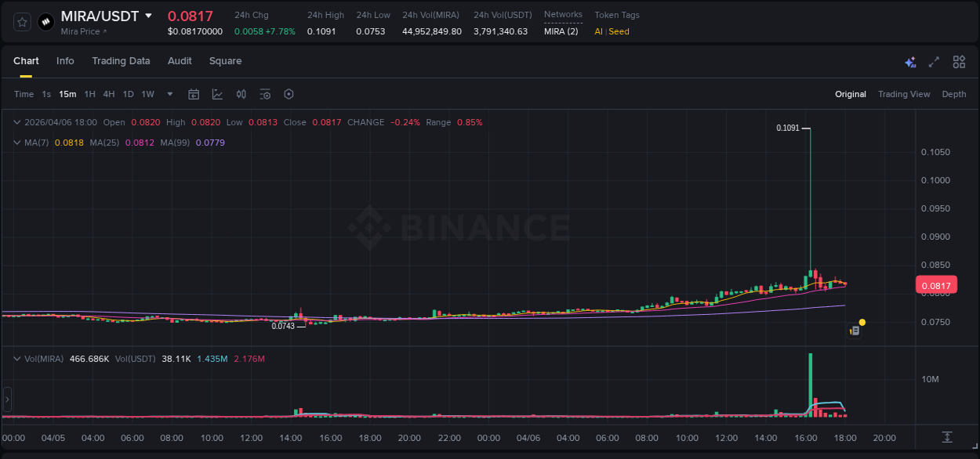Viewport: 980px width, 459px height.
Task: Open the candlestick chart style icon
Action: coord(241,94)
